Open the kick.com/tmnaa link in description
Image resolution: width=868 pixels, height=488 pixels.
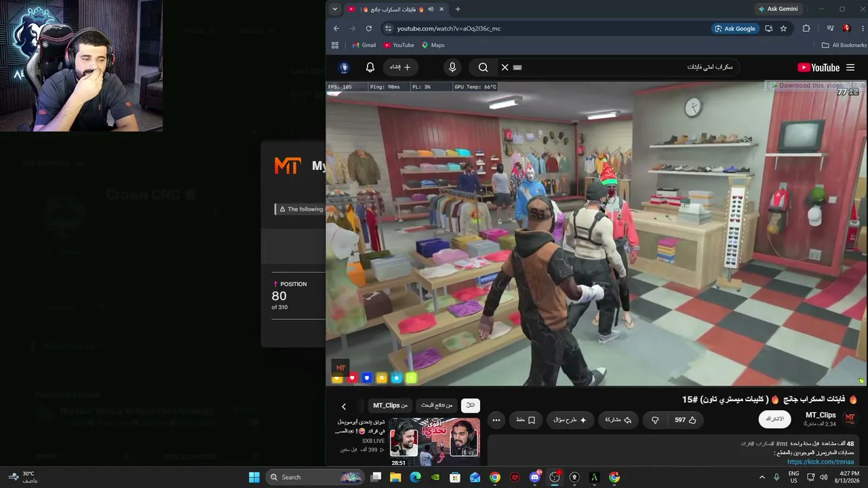tap(821, 462)
